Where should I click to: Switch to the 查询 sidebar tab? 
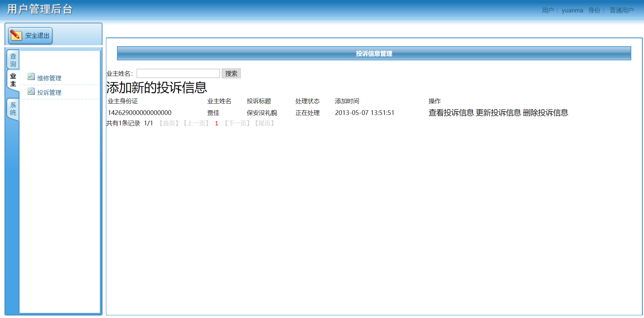click(x=13, y=59)
